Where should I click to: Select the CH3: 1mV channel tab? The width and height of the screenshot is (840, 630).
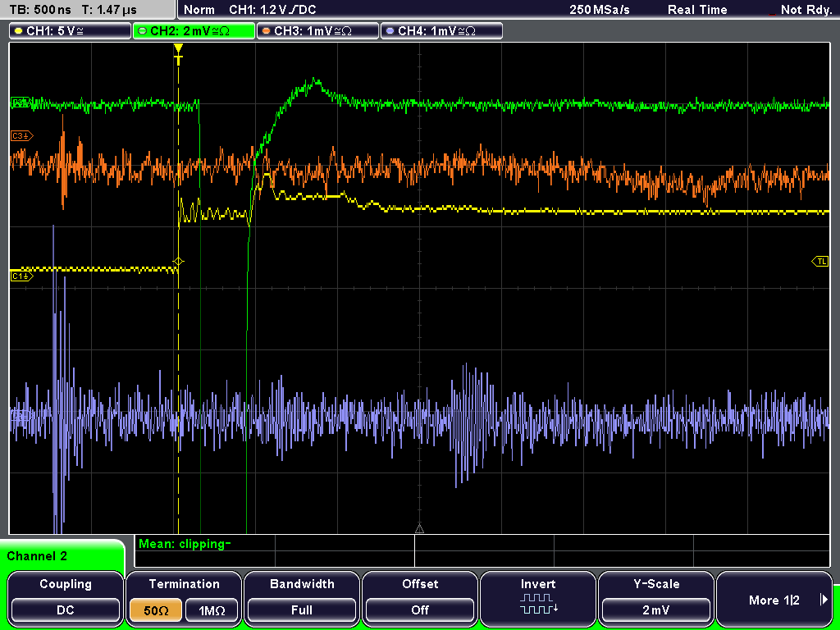tap(317, 31)
